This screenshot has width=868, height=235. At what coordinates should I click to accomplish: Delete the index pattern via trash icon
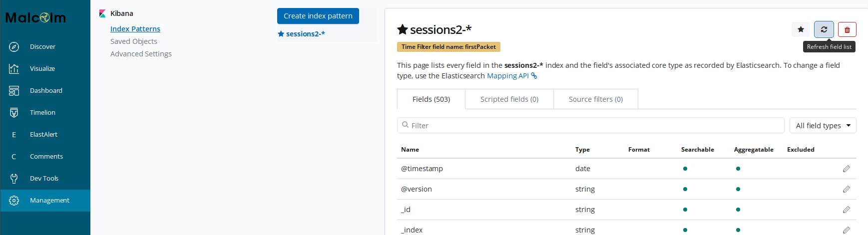click(847, 29)
